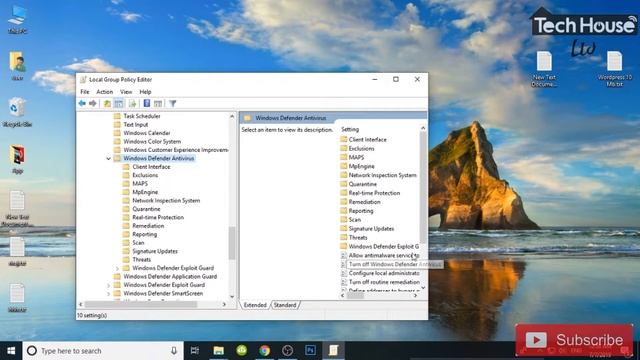
Task: Toggle the Show/Hide Action Pane icon
Action: [x=158, y=104]
